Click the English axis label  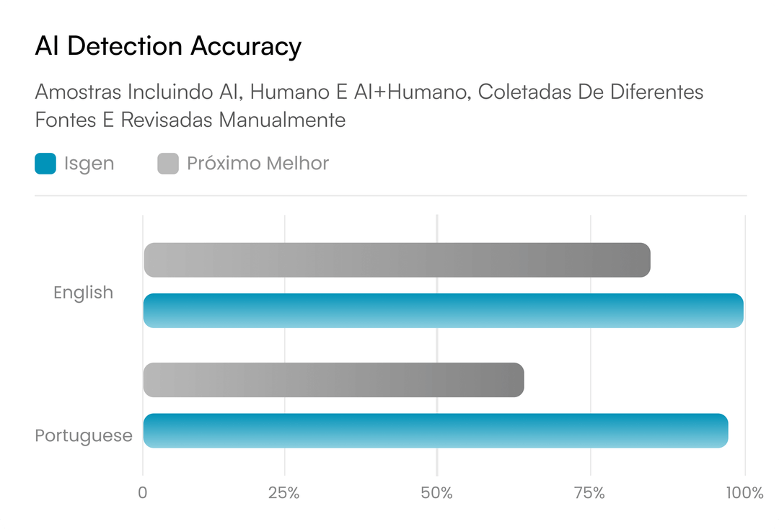[x=84, y=293]
